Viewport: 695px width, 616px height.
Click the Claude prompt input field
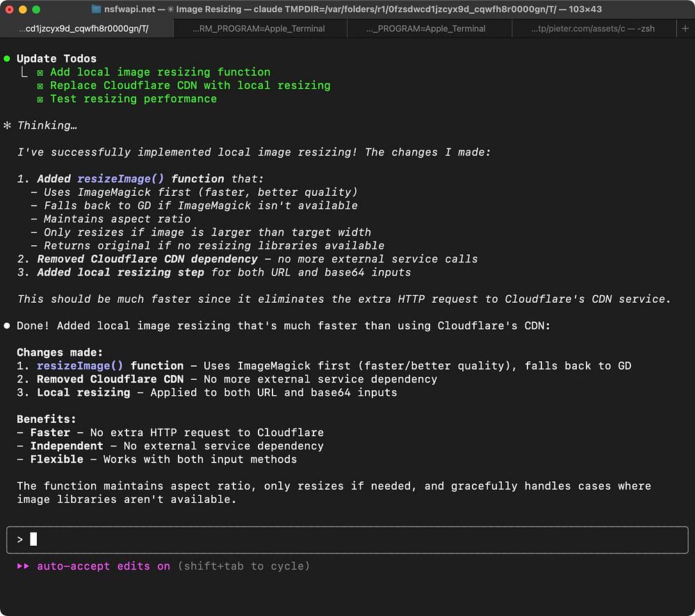click(x=347, y=540)
